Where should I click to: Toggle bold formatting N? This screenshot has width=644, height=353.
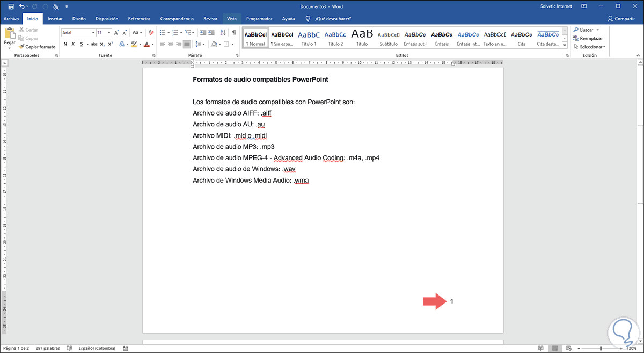pos(65,44)
